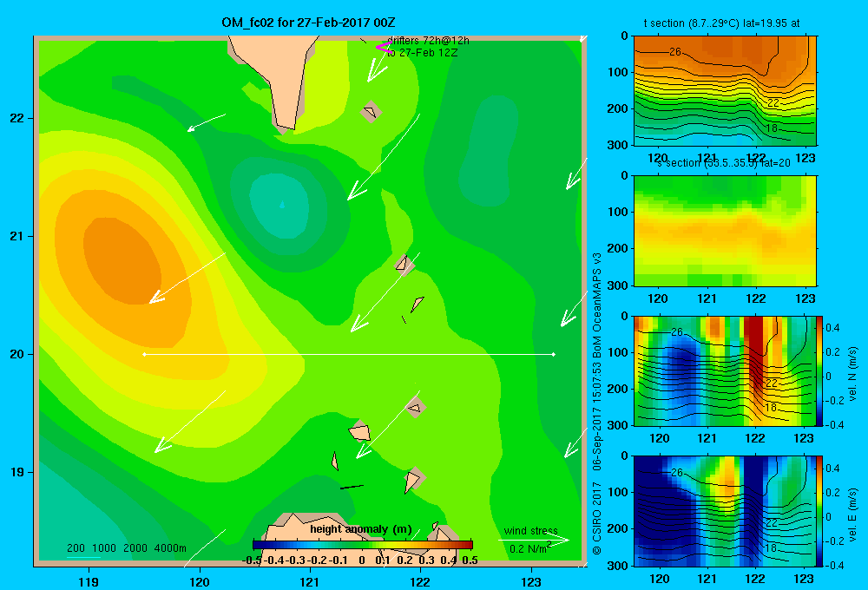The height and width of the screenshot is (590, 868).
Task: Click the right endpoint of the white section line
Action: coord(554,354)
